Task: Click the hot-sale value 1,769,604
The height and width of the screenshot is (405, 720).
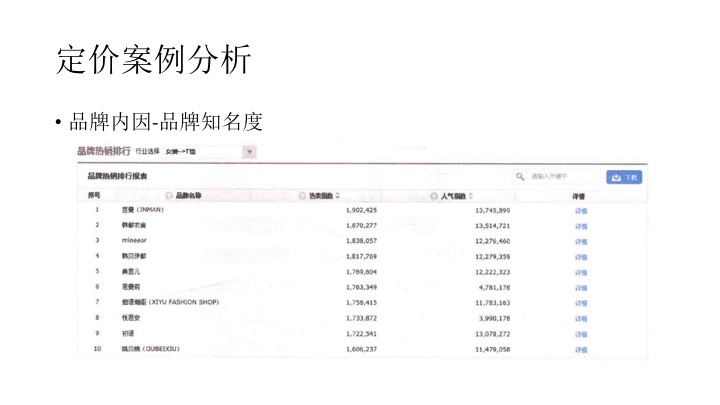Action: pos(361,272)
